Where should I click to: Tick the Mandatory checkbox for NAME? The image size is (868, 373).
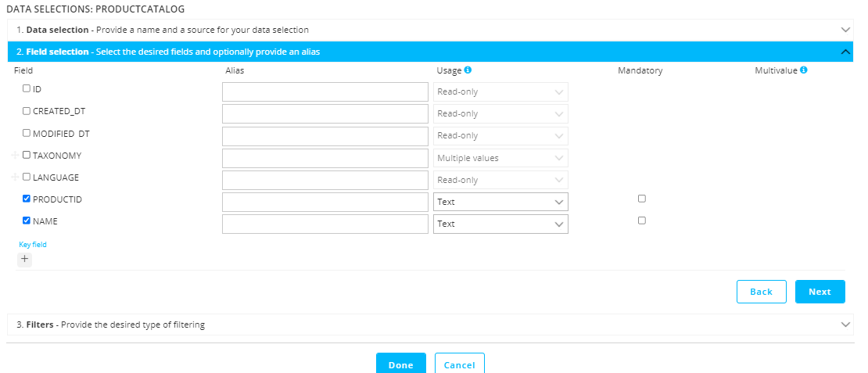pyautogui.click(x=642, y=221)
